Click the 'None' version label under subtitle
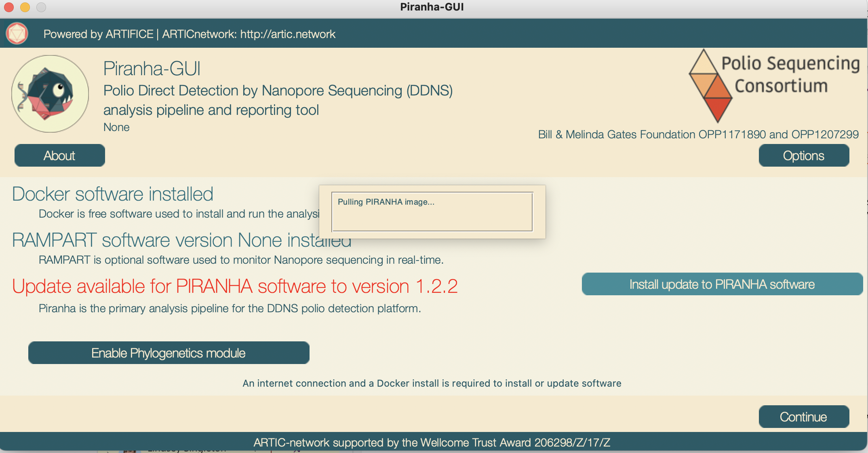This screenshot has width=868, height=453. coord(116,127)
